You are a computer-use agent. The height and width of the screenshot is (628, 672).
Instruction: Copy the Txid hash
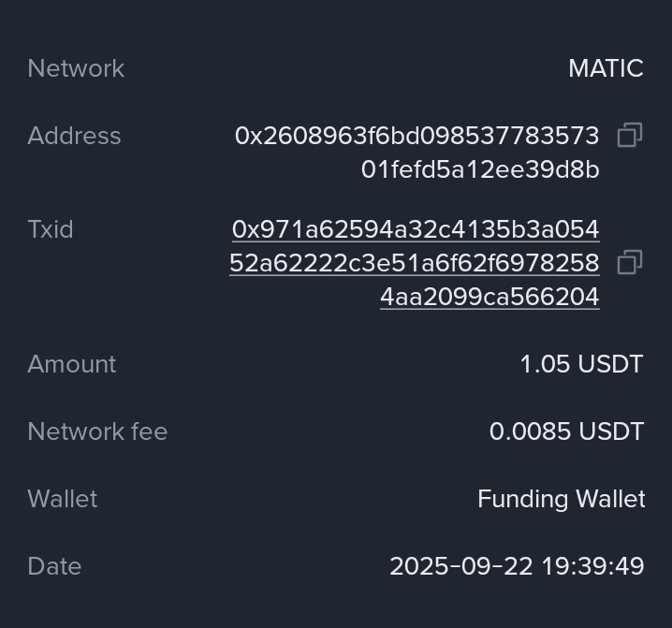pos(630,263)
